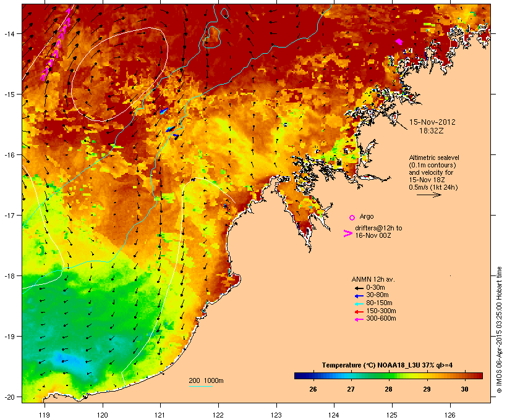Click the latitude label -16
Image resolution: width=507 pixels, height=420 pixels.
click(9, 155)
